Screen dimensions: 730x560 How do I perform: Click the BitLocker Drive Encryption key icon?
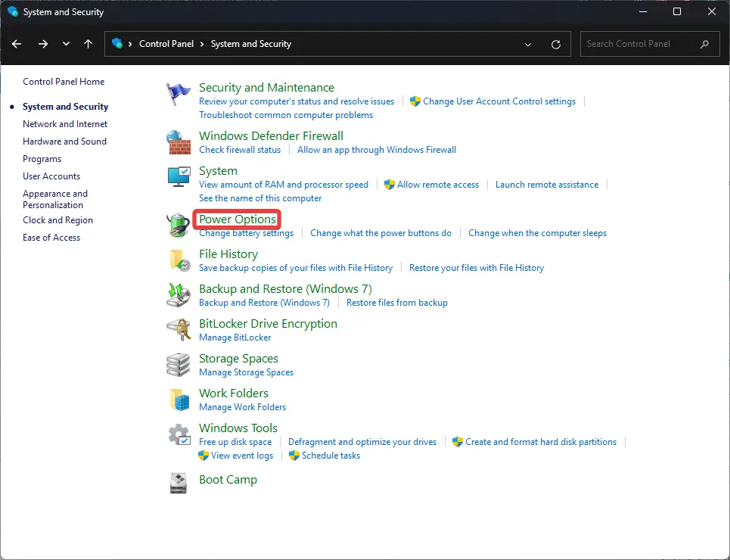(x=179, y=330)
